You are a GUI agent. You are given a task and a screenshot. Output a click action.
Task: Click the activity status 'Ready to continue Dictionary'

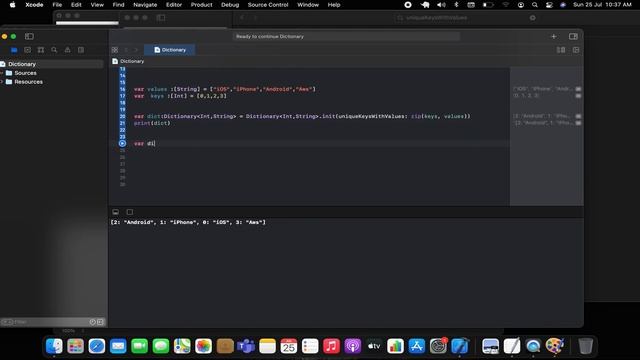[270, 36]
